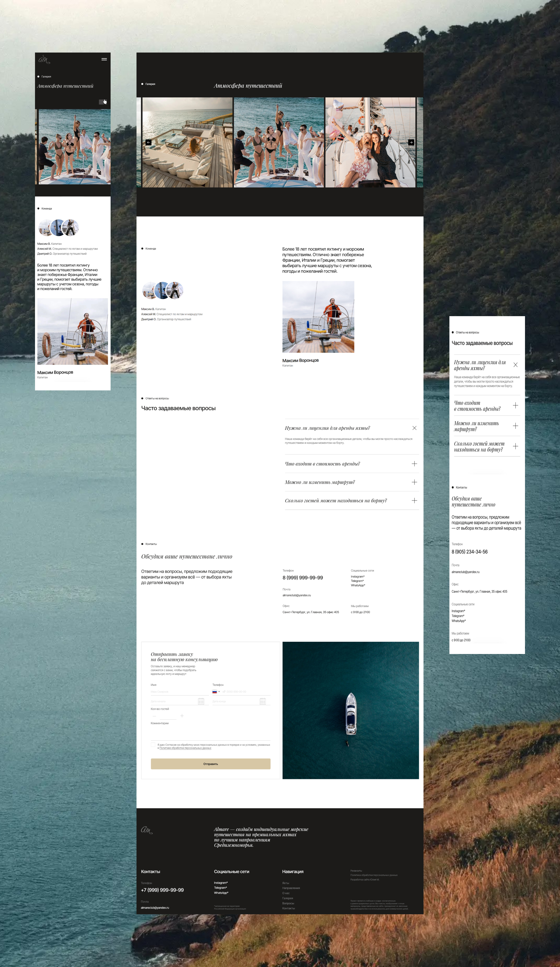Tick the personal data consent checkbox
Image resolution: width=560 pixels, height=967 pixels.
[x=153, y=745]
